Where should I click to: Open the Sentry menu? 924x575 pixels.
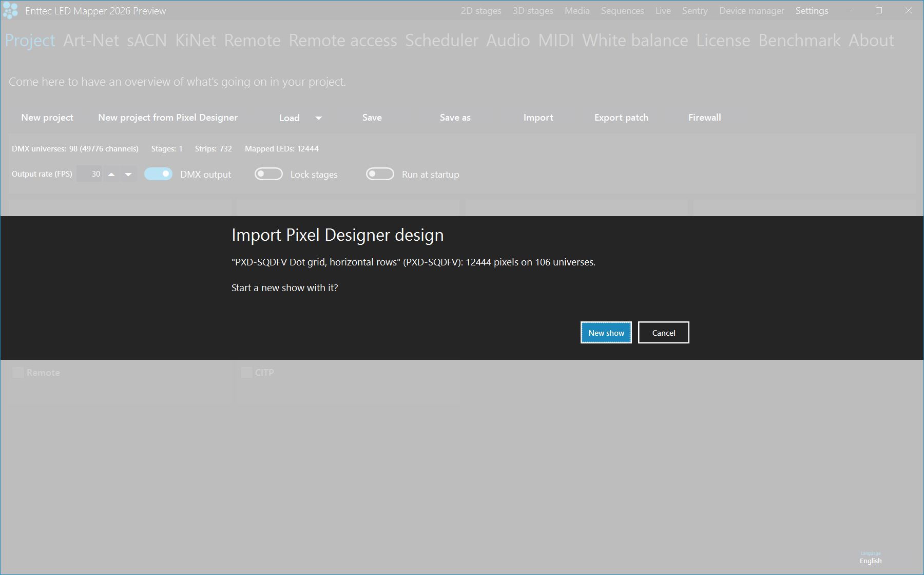point(695,11)
